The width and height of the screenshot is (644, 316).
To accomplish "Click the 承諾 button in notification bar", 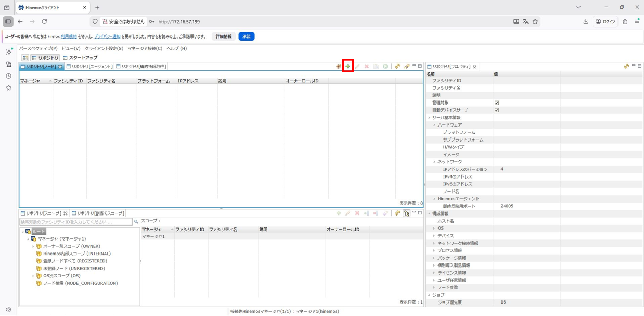I will (x=246, y=36).
